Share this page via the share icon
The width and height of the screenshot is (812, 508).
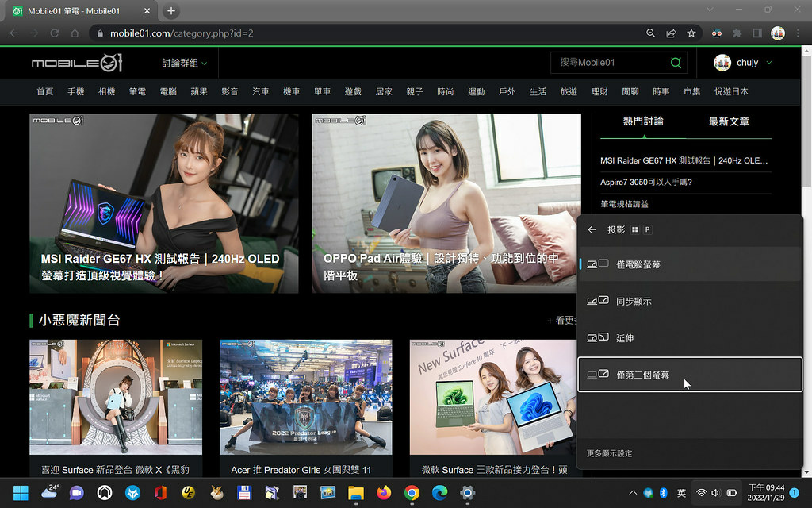671,33
